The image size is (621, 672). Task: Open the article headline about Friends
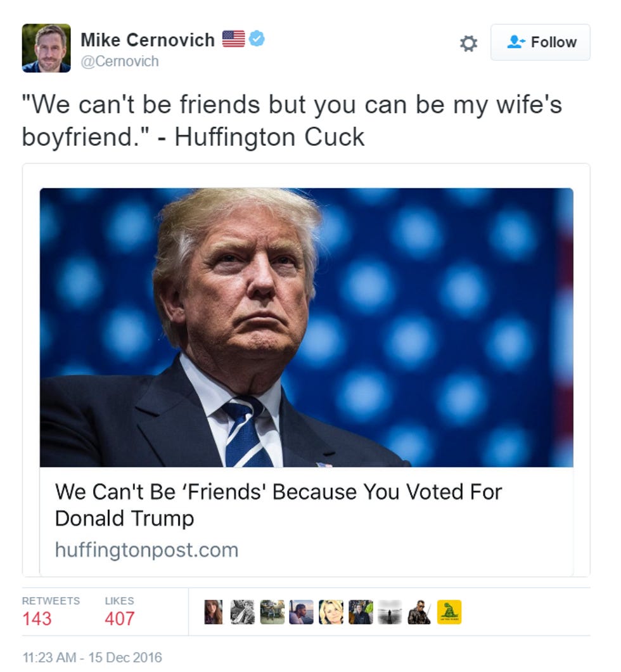tap(278, 505)
